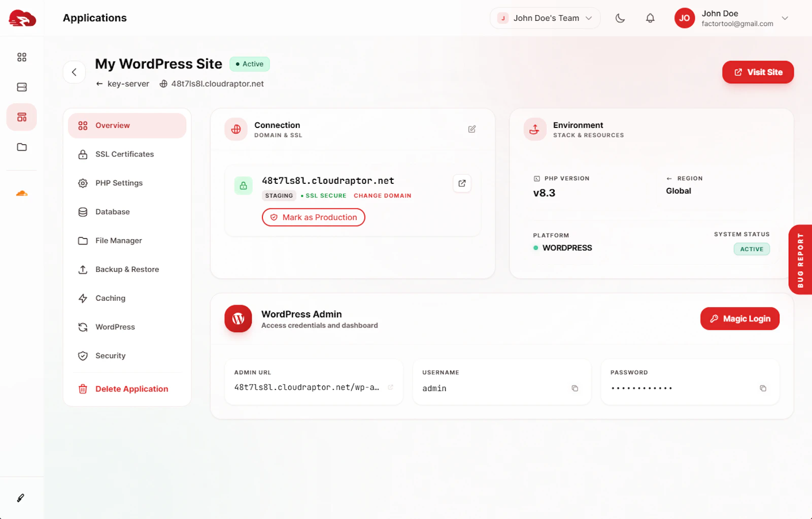812x519 pixels.
Task: Click the masked password field
Action: coord(641,388)
